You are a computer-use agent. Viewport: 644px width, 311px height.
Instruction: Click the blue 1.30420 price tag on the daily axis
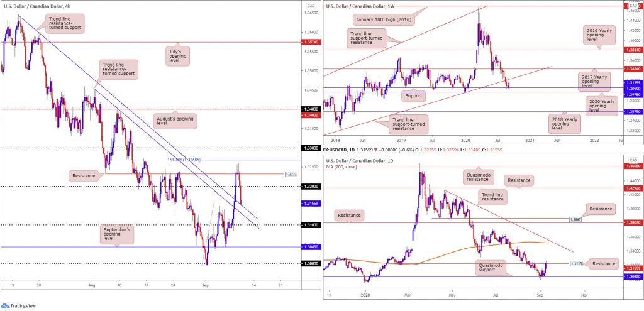pos(633,276)
